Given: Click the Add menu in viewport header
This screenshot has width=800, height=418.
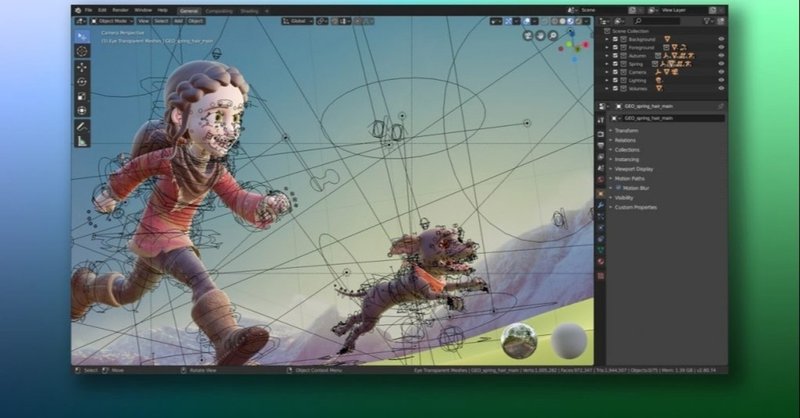Looking at the screenshot, I should [x=178, y=21].
